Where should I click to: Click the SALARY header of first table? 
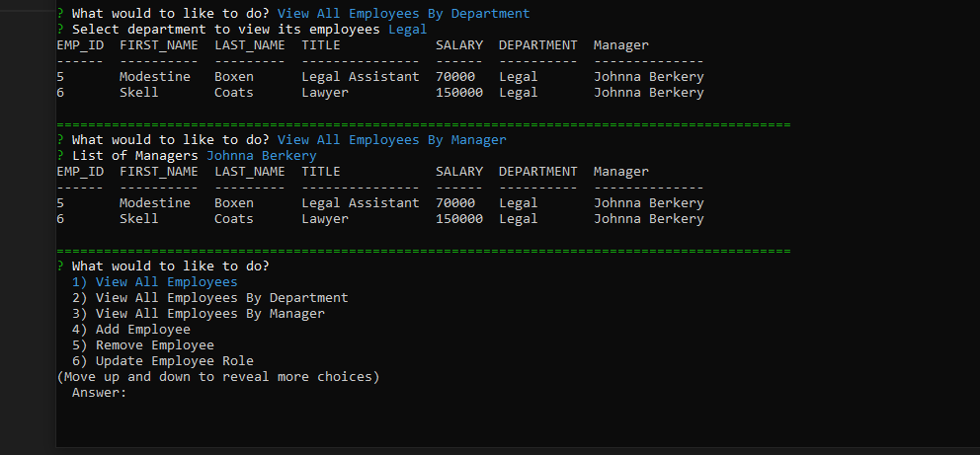click(459, 45)
